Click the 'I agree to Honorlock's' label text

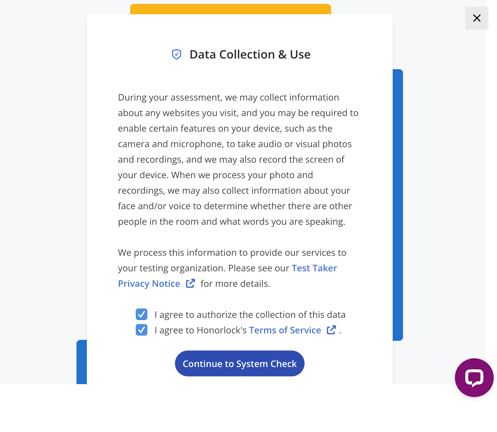[200, 330]
